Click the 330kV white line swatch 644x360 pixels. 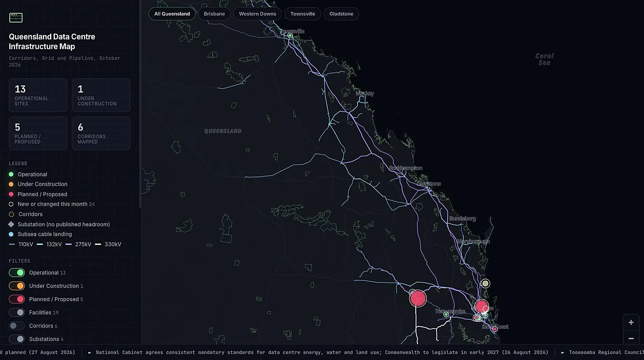coord(98,245)
